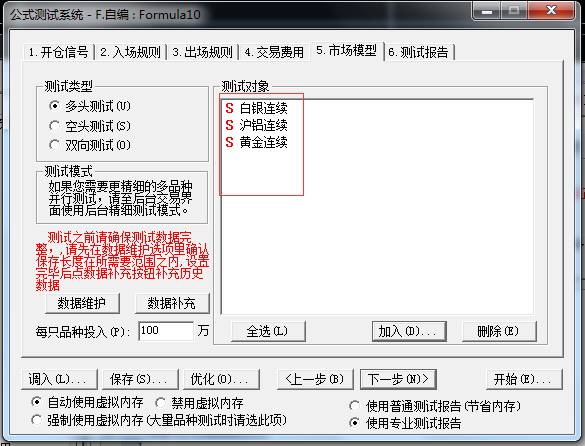Open the 6.测试报告 tab
Image resolution: width=585 pixels, height=446 pixels.
418,52
